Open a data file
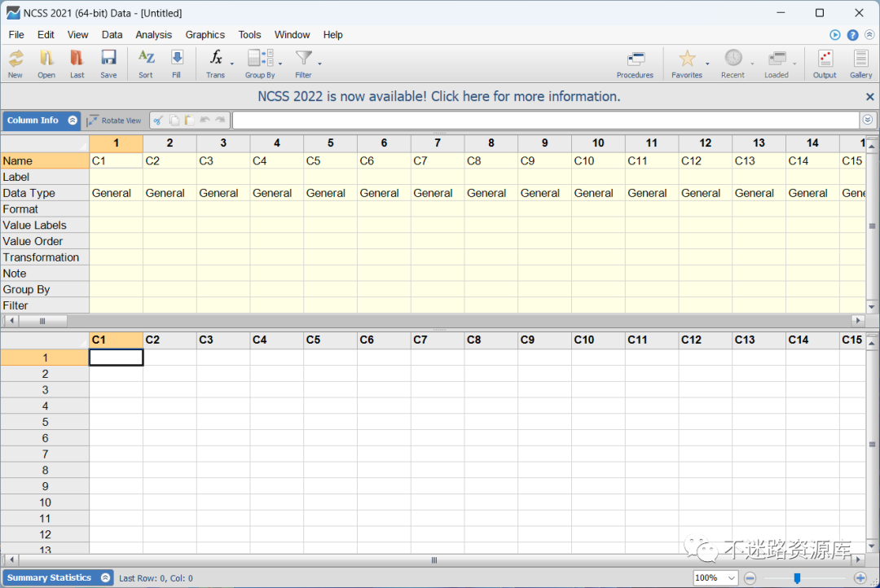This screenshot has height=588, width=880. click(x=46, y=64)
